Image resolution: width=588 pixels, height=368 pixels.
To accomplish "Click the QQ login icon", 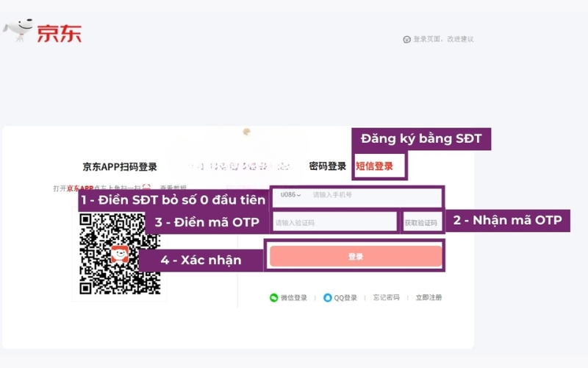I will (327, 298).
